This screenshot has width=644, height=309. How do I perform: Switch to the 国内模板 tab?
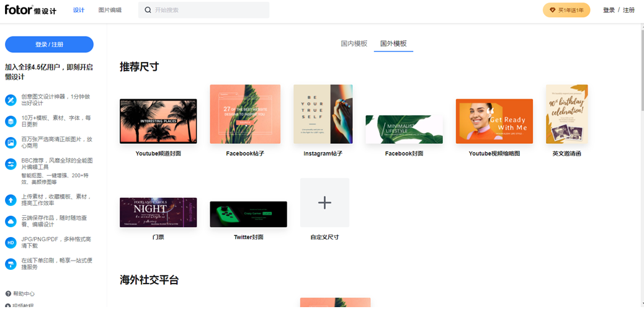pyautogui.click(x=354, y=43)
